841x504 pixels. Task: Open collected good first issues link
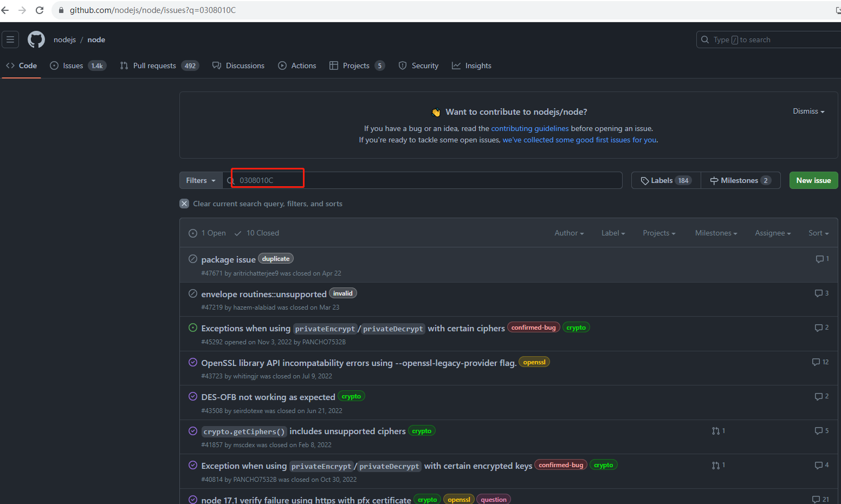[579, 140]
